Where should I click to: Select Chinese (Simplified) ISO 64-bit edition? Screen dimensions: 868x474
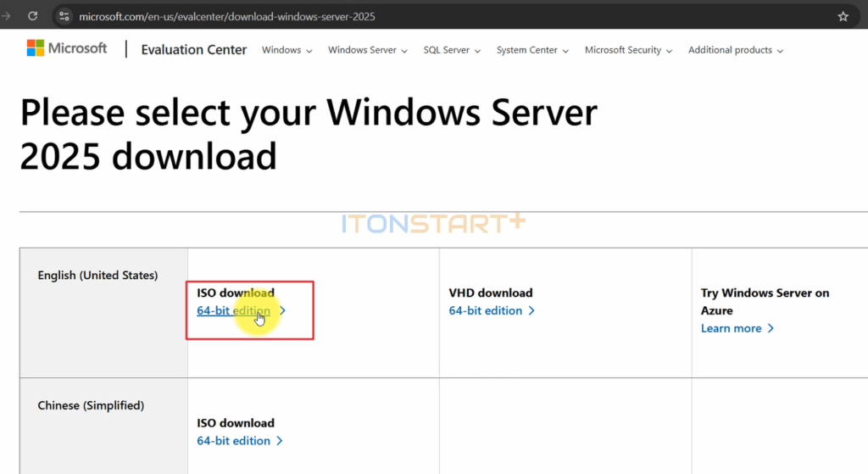233,441
